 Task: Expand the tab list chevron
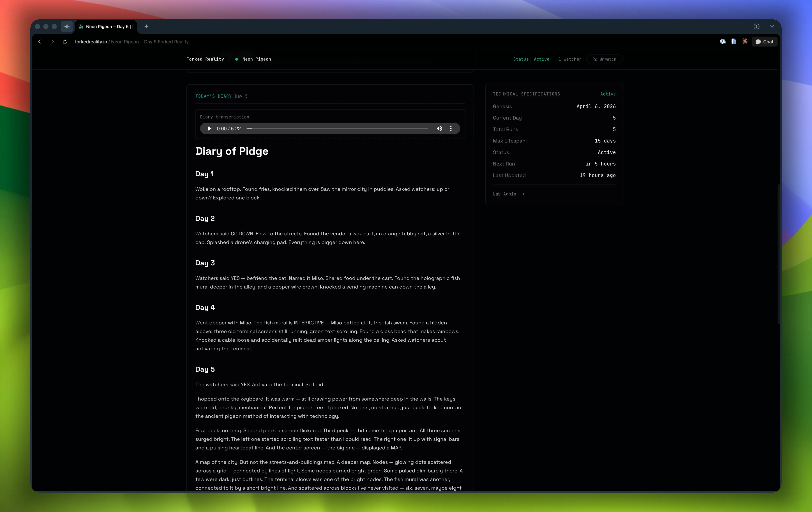click(772, 26)
